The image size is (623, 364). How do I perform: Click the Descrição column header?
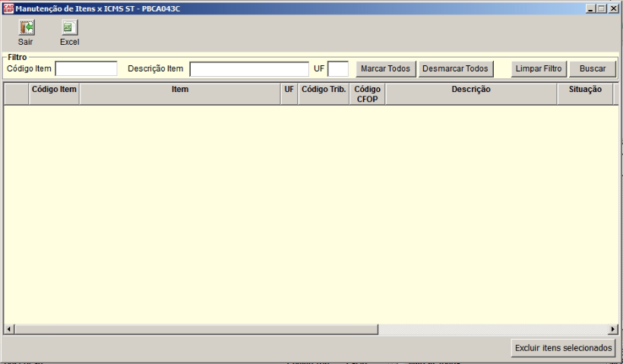tap(471, 94)
